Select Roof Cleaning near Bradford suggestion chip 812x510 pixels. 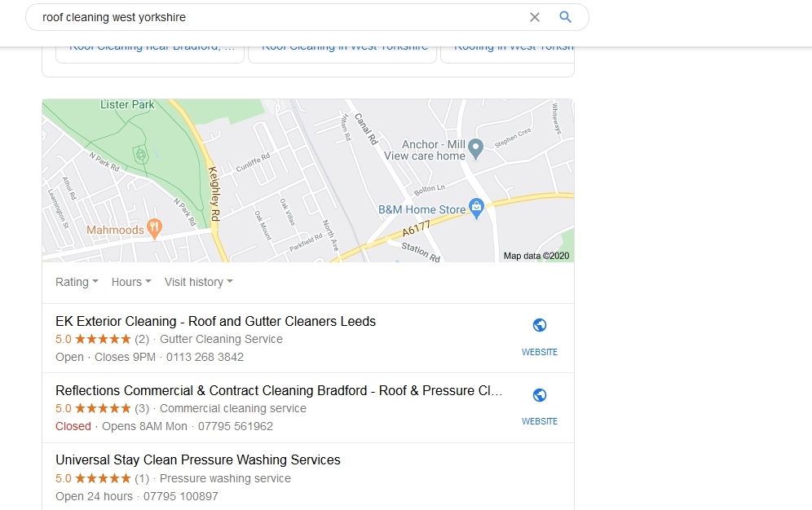(x=150, y=55)
